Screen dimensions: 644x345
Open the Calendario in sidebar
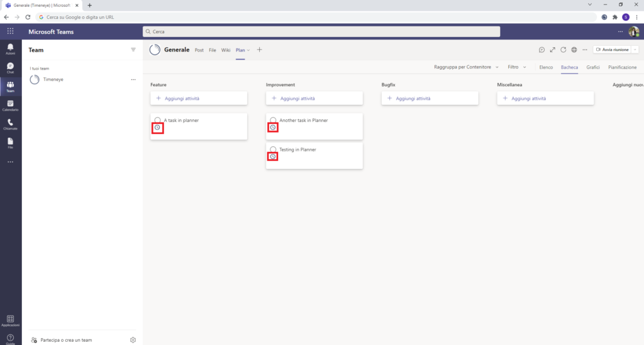[x=10, y=106]
